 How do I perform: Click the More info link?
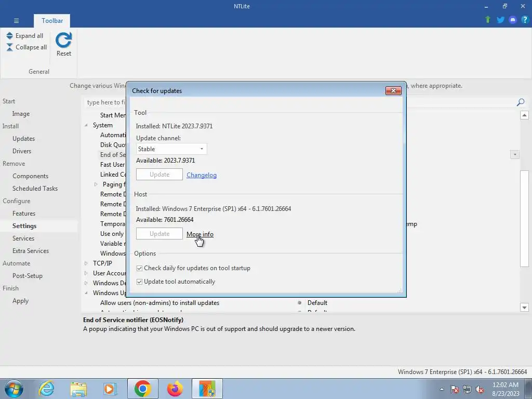pos(200,234)
